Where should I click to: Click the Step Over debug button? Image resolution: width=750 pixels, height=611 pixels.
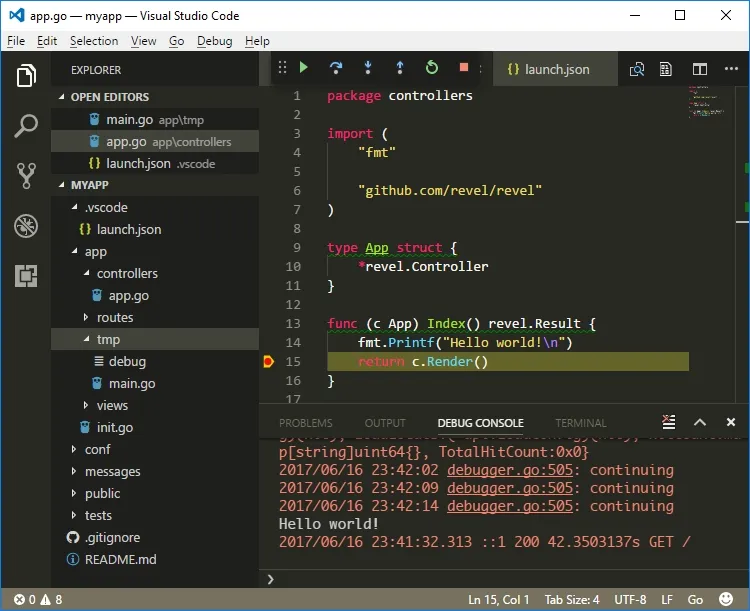(x=336, y=68)
